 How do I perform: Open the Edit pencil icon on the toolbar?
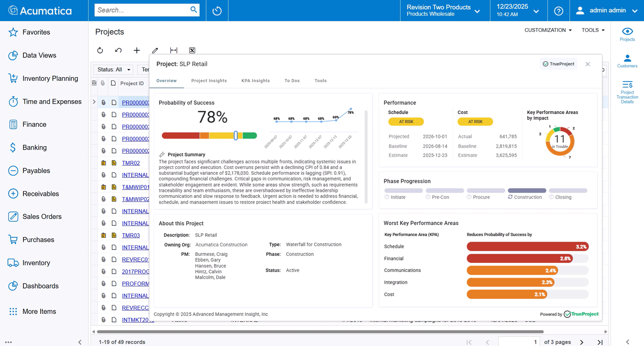(x=155, y=50)
